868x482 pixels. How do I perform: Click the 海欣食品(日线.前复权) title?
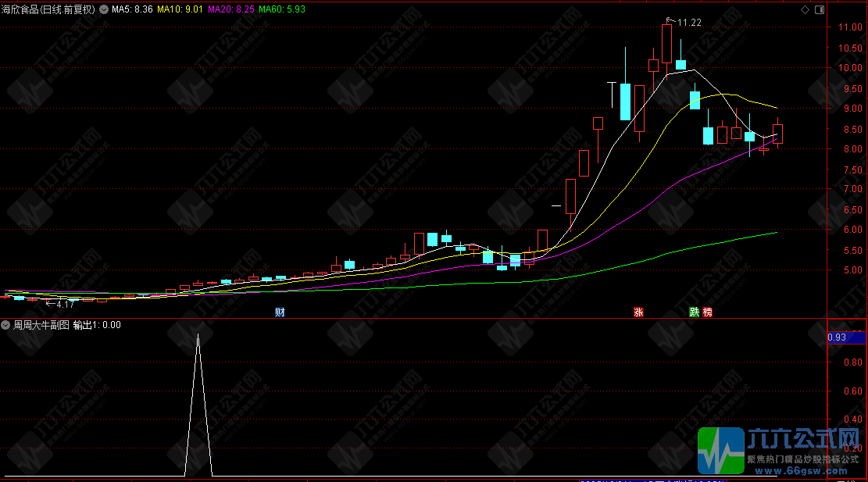(48, 9)
